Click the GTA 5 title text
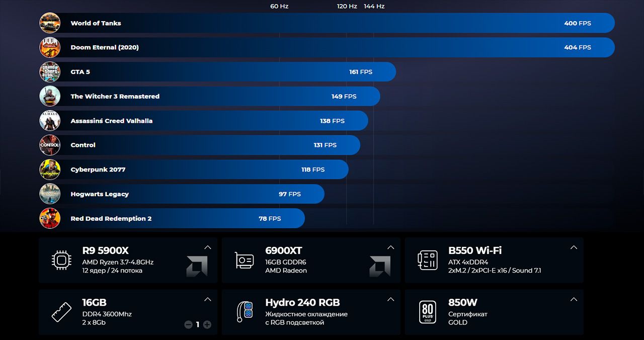 [80, 72]
